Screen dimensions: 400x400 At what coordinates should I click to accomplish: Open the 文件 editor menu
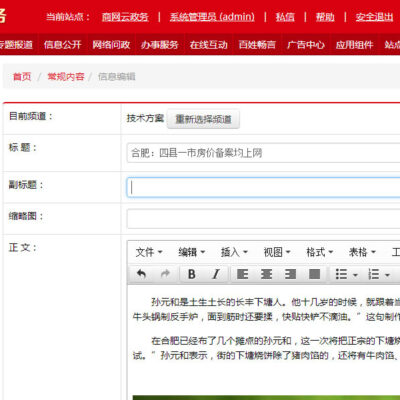[x=149, y=252]
